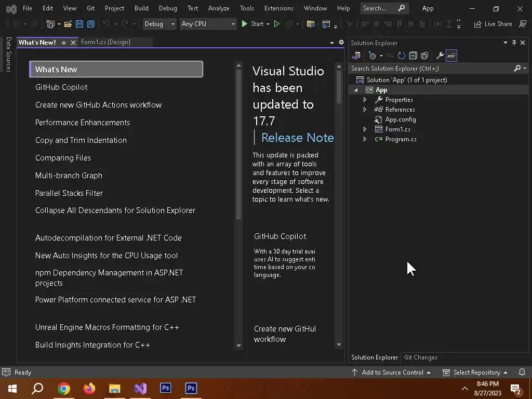Open the Add to Source Control menu
The image size is (532, 399).
[x=391, y=372]
